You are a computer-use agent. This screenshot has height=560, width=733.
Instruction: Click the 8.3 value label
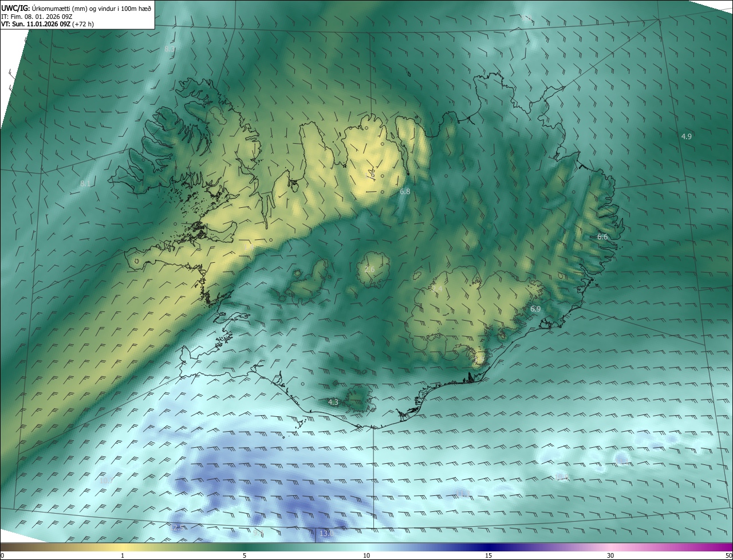(170, 49)
